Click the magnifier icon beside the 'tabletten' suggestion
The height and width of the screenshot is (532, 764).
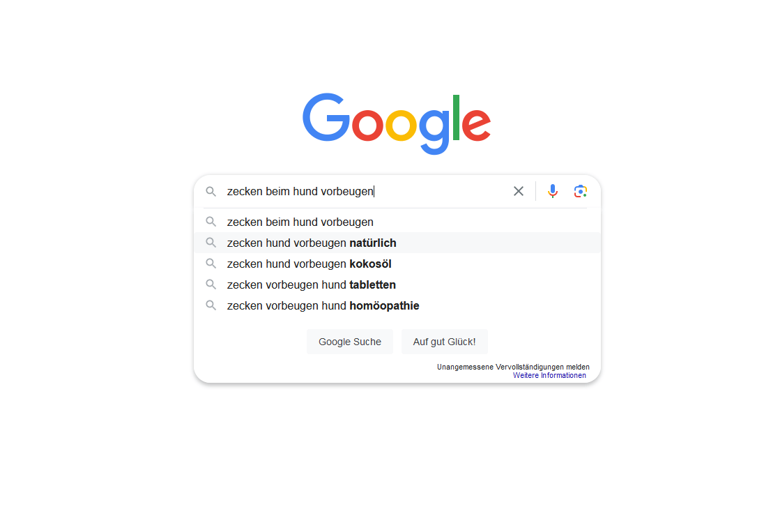(211, 284)
